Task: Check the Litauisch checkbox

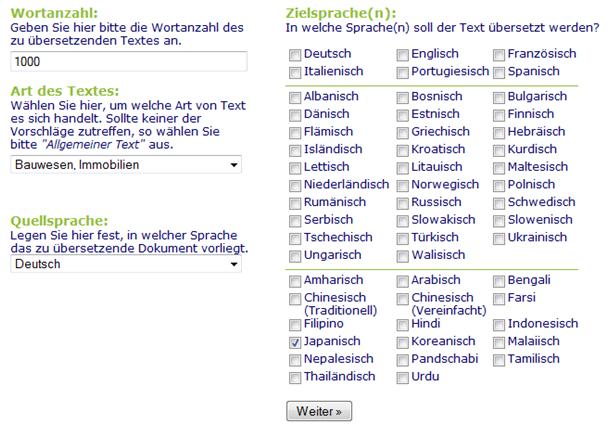Action: (x=402, y=168)
